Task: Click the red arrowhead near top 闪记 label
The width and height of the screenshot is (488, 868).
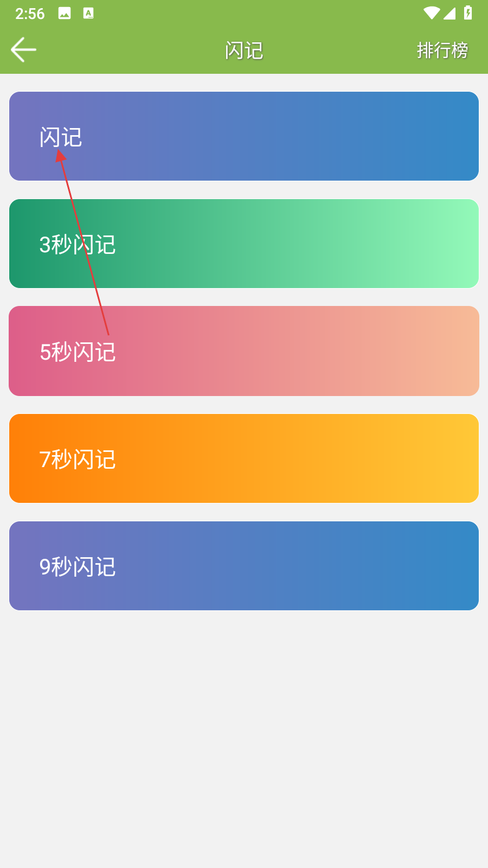Action: point(60,156)
